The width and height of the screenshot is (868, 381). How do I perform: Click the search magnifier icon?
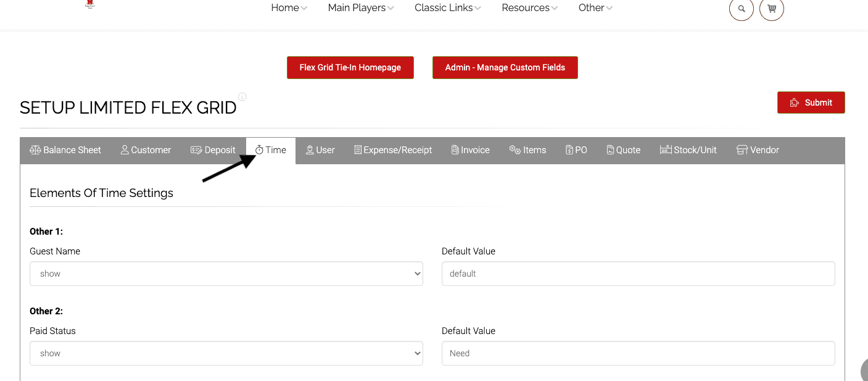[x=742, y=9]
